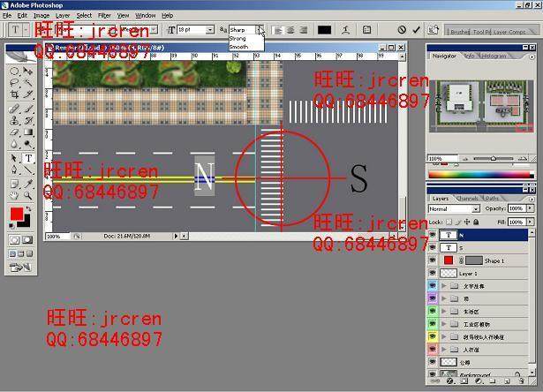
Task: Select the Notes tool
Action: click(x=14, y=184)
